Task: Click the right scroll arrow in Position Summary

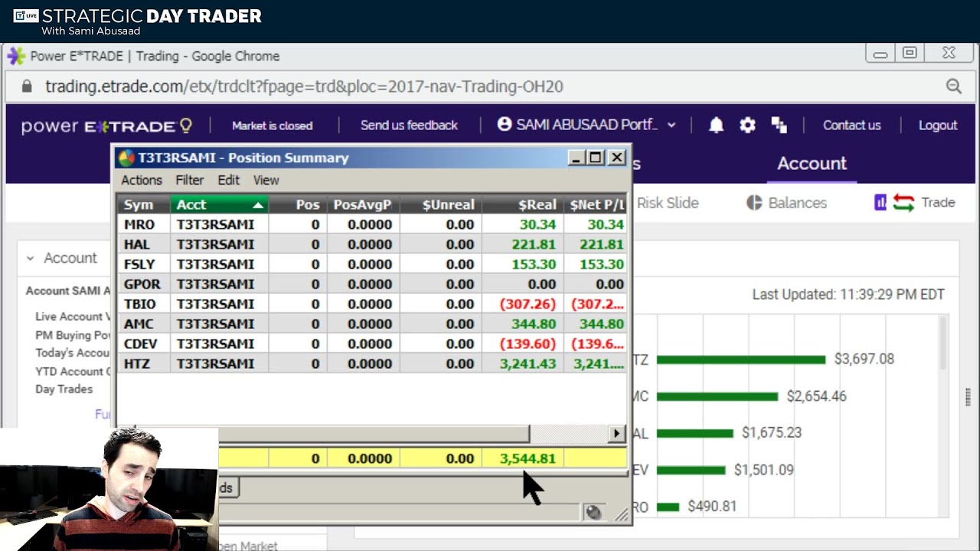Action: [616, 434]
